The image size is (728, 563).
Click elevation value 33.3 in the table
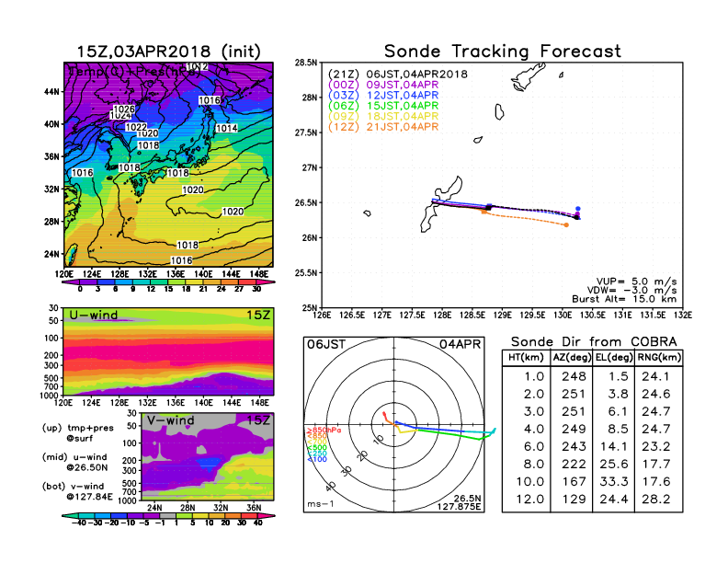click(614, 481)
